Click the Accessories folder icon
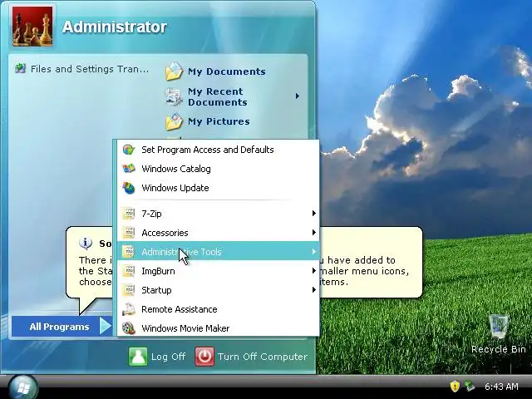The height and width of the screenshot is (399, 532). [129, 233]
